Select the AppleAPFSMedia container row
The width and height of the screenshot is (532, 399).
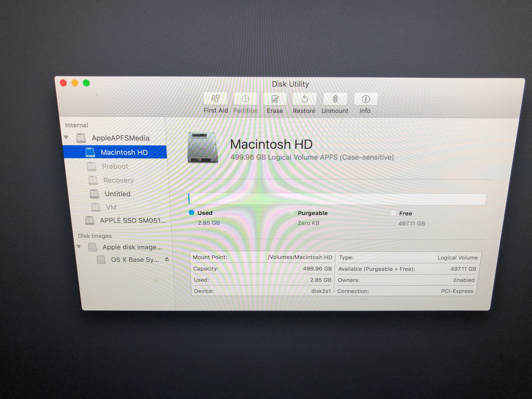pyautogui.click(x=114, y=138)
